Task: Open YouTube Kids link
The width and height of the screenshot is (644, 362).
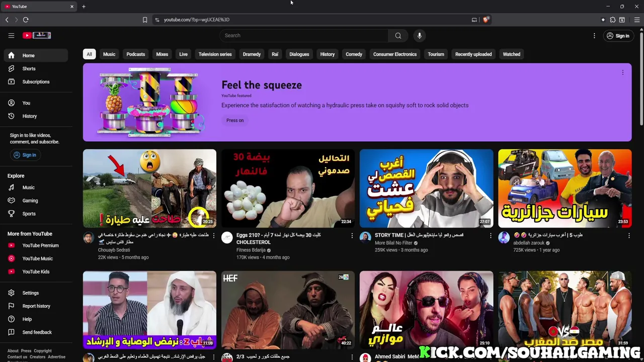Action: (36, 271)
